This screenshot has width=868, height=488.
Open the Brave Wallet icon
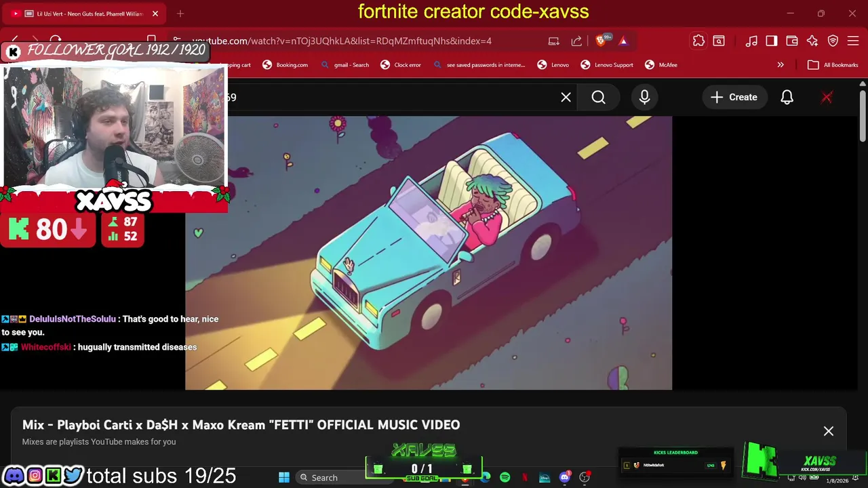click(x=792, y=41)
